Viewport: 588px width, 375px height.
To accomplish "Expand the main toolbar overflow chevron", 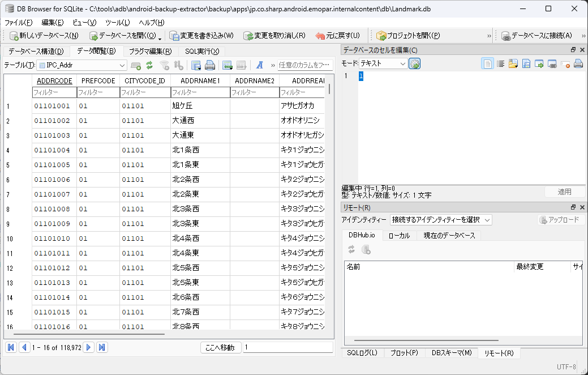I will (x=489, y=36).
